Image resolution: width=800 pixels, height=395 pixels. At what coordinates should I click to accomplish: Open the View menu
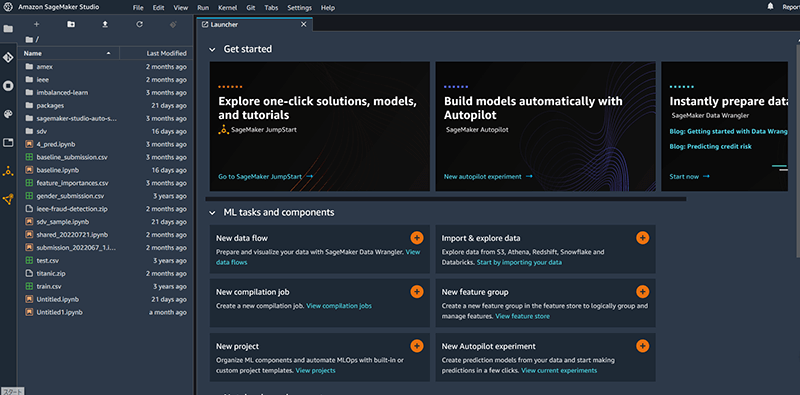(x=181, y=8)
